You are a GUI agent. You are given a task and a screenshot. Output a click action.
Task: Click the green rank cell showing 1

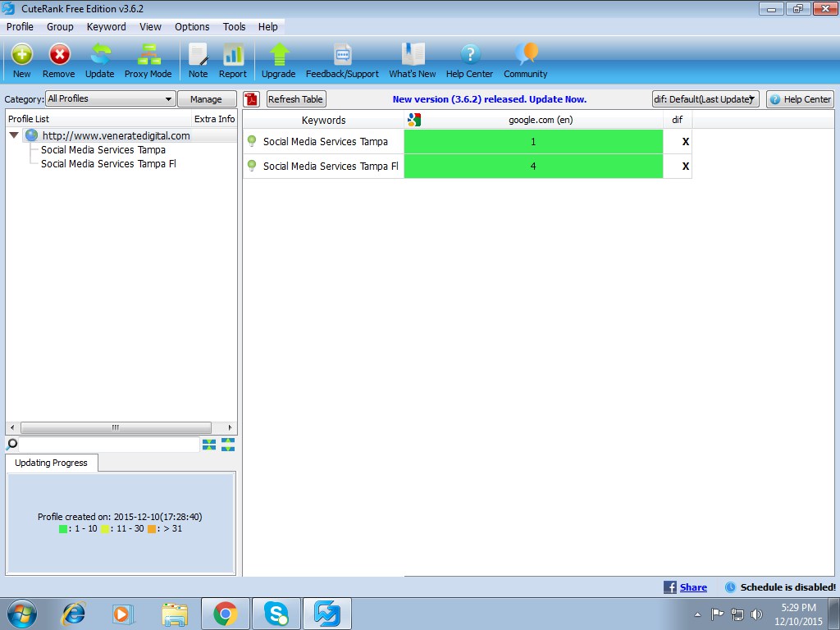[x=533, y=141]
